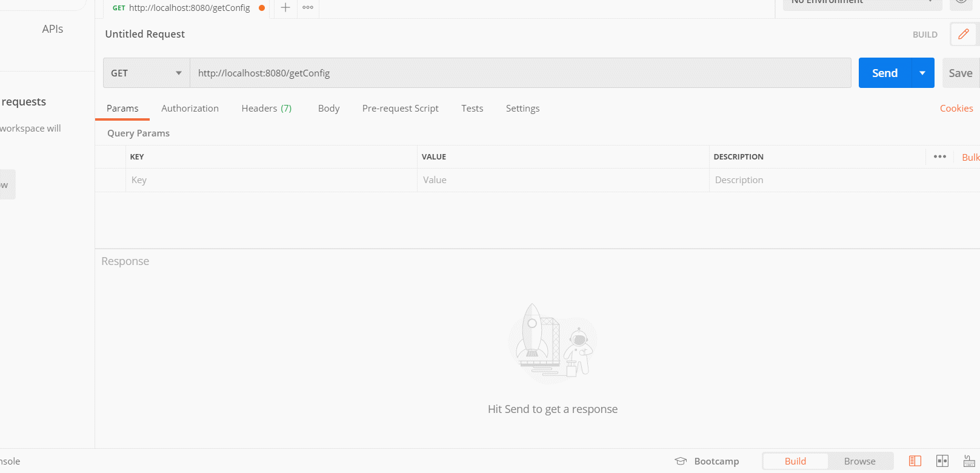Switch to two-pane view icon
Viewport: 980px width, 473px height.
click(942, 461)
